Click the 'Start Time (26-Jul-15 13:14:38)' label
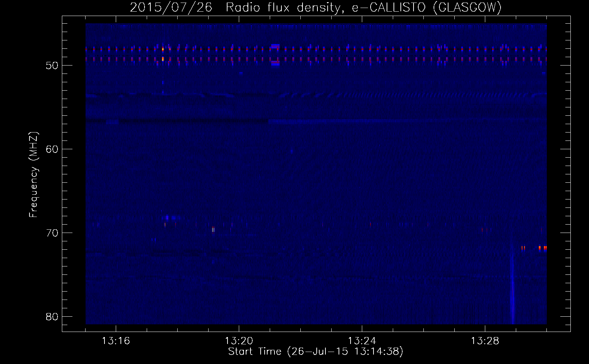The width and height of the screenshot is (589, 364). click(x=316, y=352)
